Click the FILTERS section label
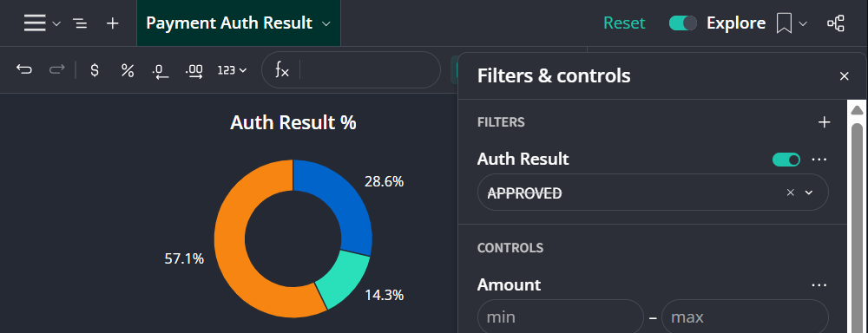 coord(501,122)
